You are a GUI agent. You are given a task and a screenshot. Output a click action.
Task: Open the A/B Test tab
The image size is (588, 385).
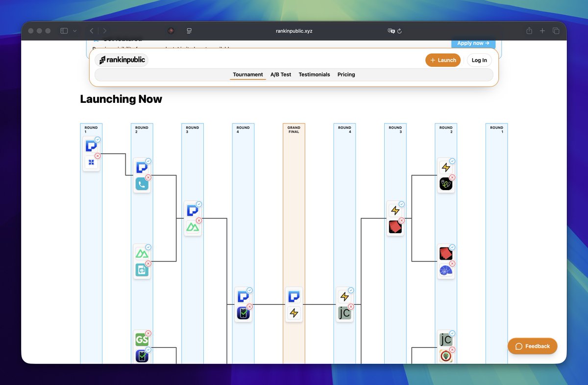(281, 74)
